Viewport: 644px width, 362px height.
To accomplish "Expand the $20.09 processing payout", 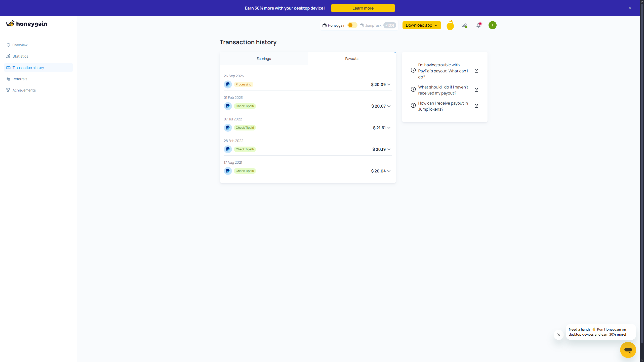I will (x=389, y=85).
